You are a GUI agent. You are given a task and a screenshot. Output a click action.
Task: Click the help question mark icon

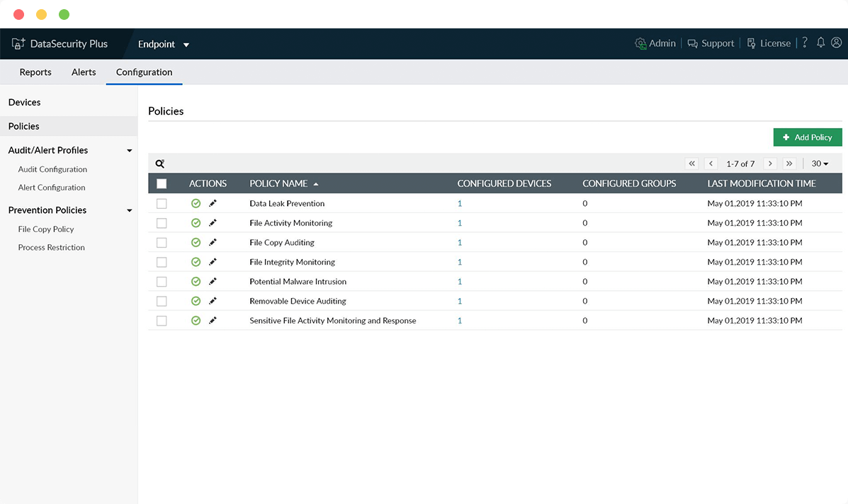click(805, 43)
